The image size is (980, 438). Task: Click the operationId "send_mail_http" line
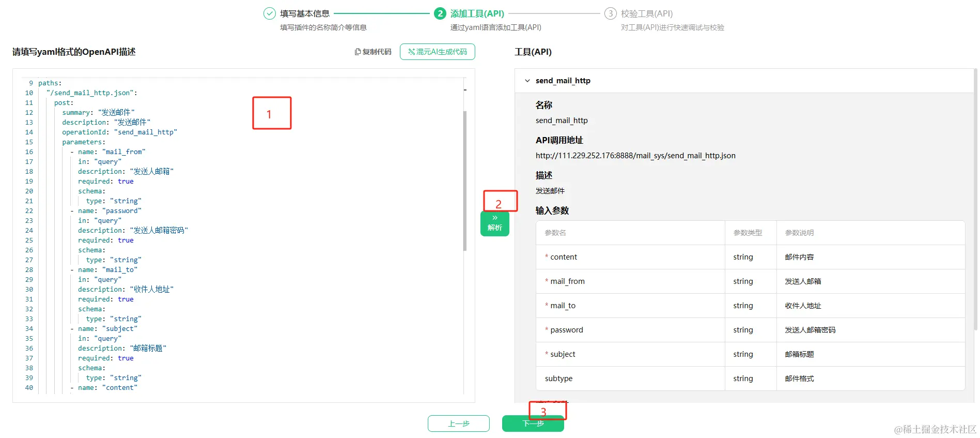click(120, 132)
